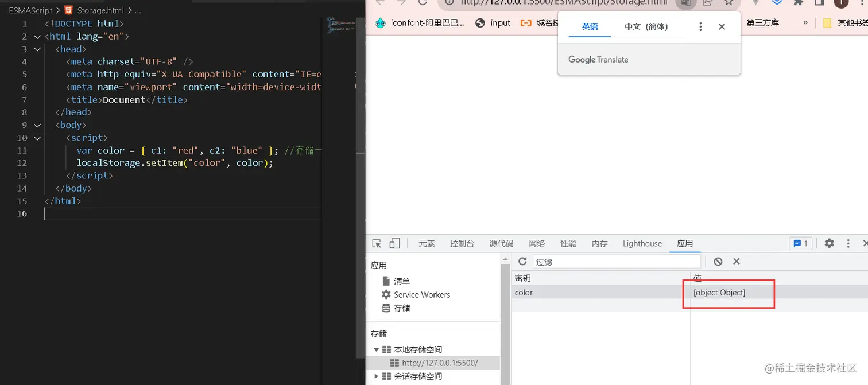Refresh the local storage table
This screenshot has height=385, width=868.
tap(522, 262)
